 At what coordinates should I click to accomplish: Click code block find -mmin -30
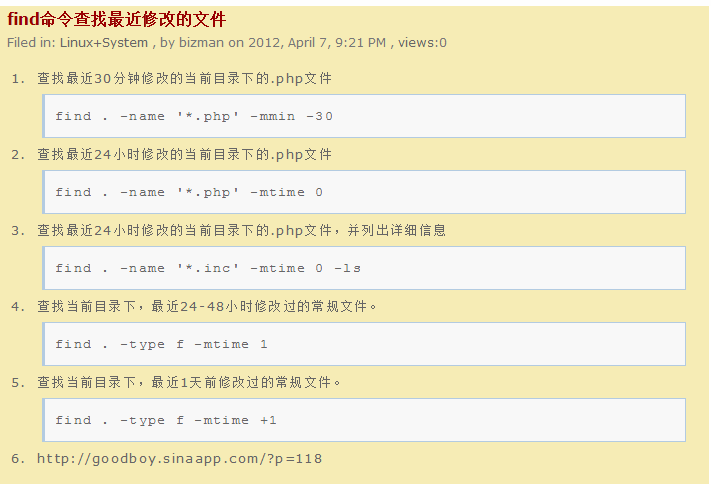click(x=364, y=116)
